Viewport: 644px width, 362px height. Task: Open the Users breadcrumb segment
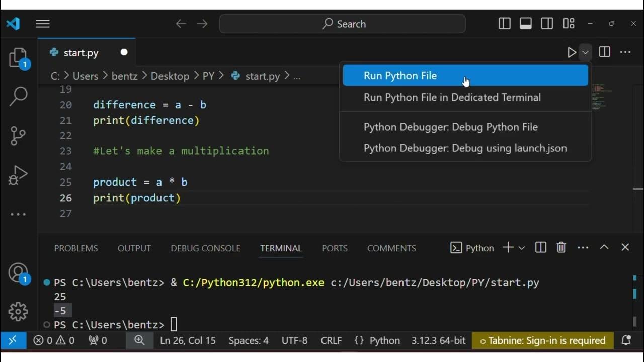(x=86, y=76)
